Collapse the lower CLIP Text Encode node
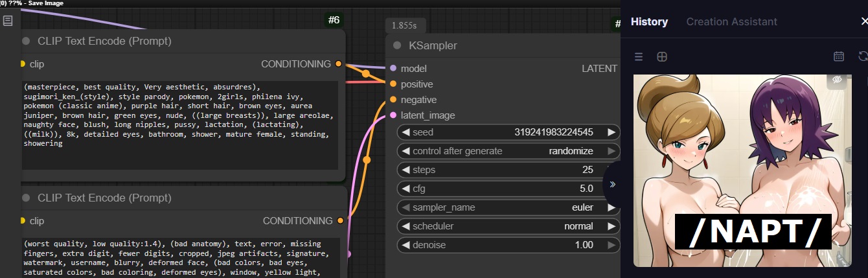 (27, 198)
